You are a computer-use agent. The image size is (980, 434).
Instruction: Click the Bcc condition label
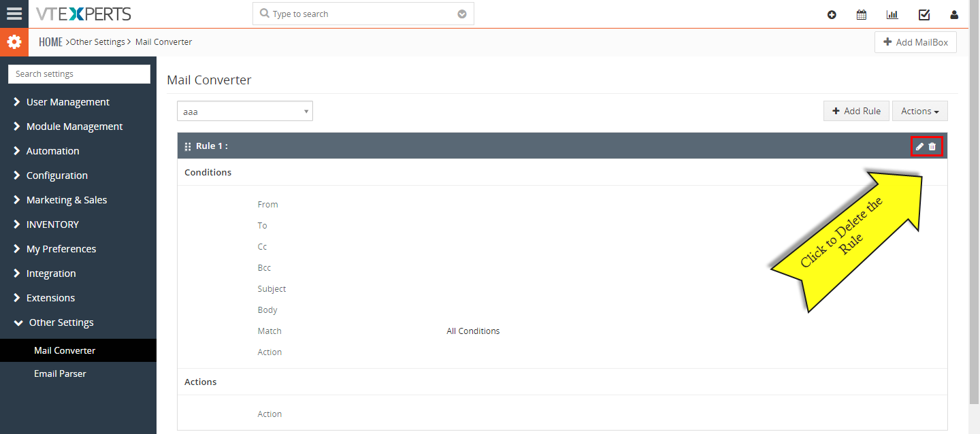point(264,268)
